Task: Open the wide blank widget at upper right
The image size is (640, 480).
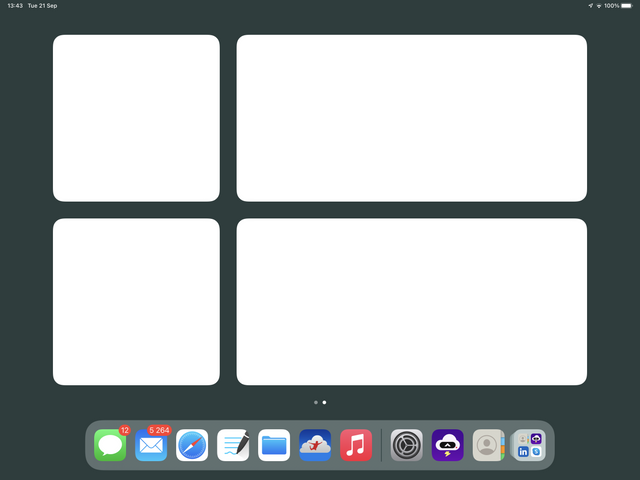Action: point(412,118)
